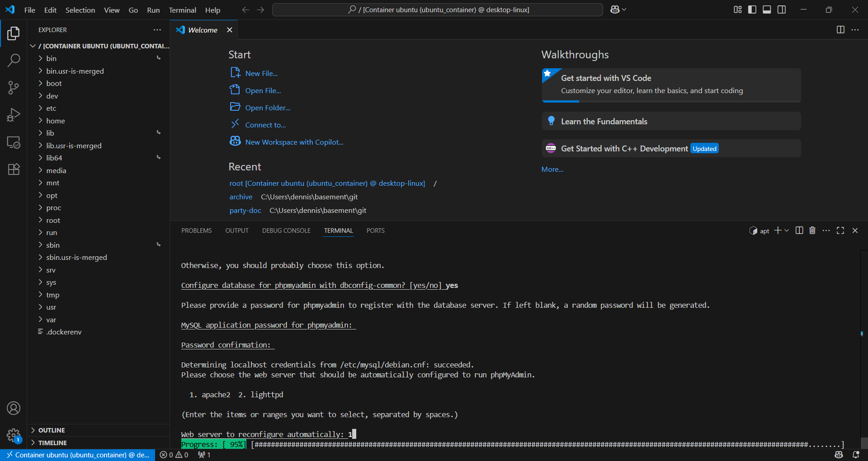Start New Workspace with Copilot
The image size is (868, 461).
tap(294, 141)
